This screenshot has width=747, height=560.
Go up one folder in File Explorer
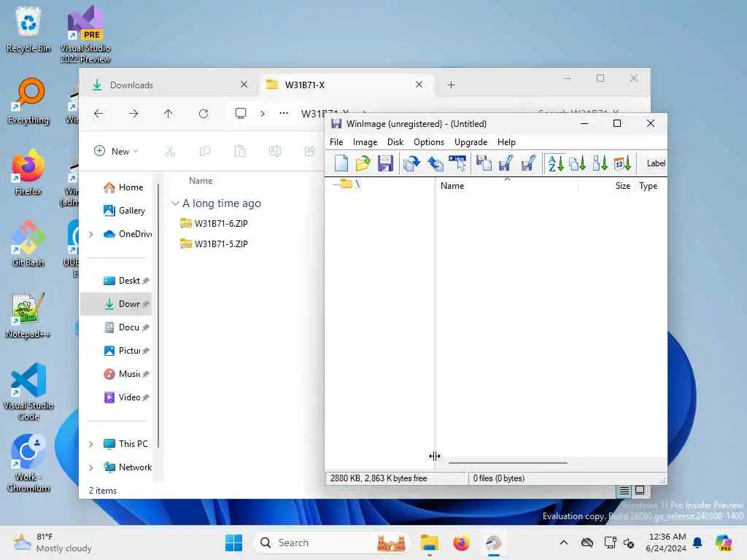tap(169, 114)
